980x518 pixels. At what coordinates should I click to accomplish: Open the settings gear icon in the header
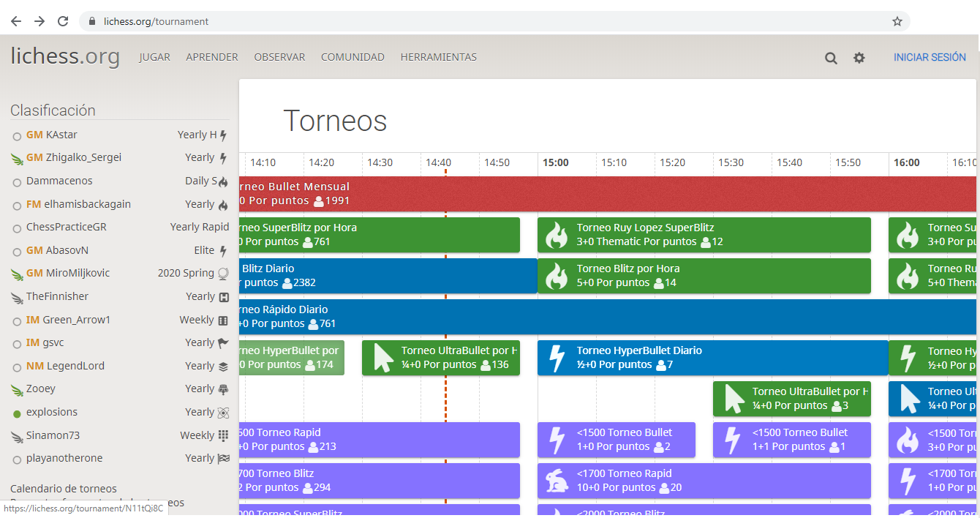coord(859,58)
